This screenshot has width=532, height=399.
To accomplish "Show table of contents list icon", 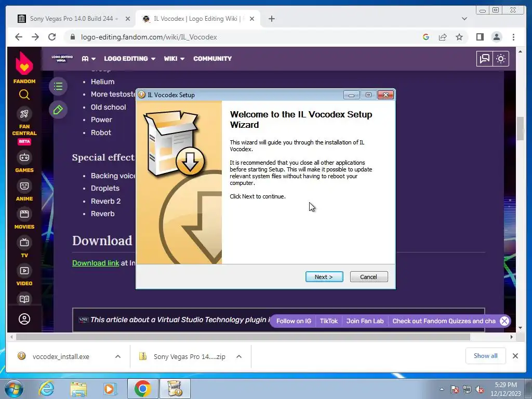I will point(58,86).
